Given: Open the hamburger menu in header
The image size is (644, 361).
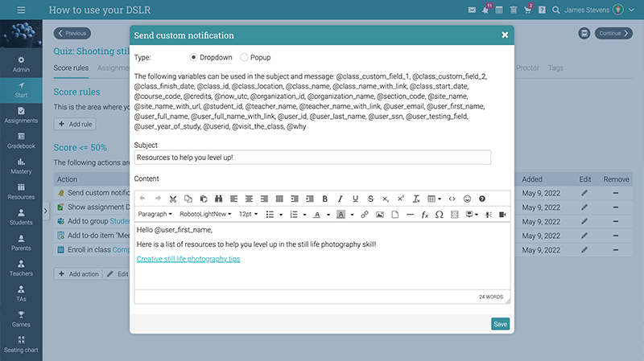Looking at the screenshot, I should tap(21, 10).
